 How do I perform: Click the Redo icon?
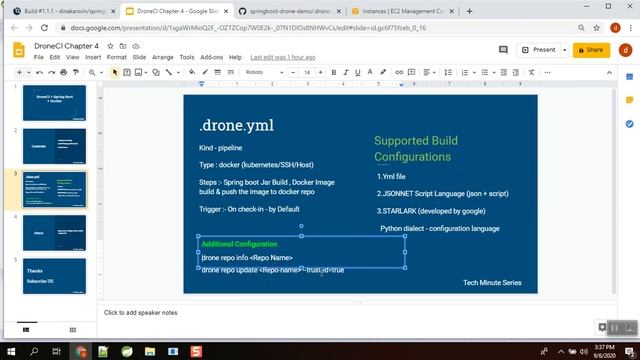(x=51, y=73)
